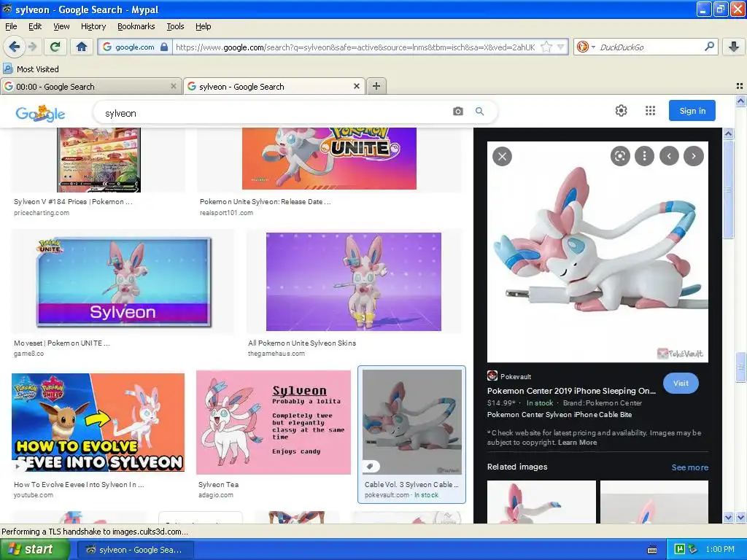747x560 pixels.
Task: Click the thegamehaus.com source text
Action: pos(276,354)
